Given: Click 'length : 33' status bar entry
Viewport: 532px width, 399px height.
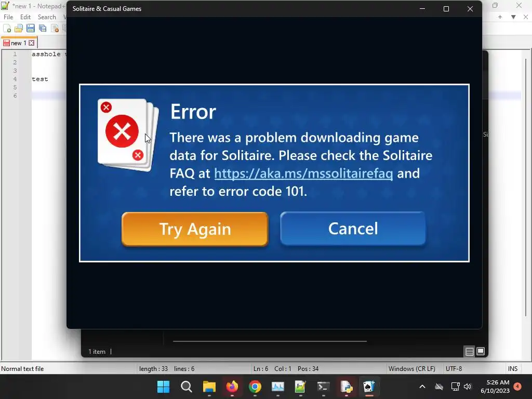Looking at the screenshot, I should (153, 369).
